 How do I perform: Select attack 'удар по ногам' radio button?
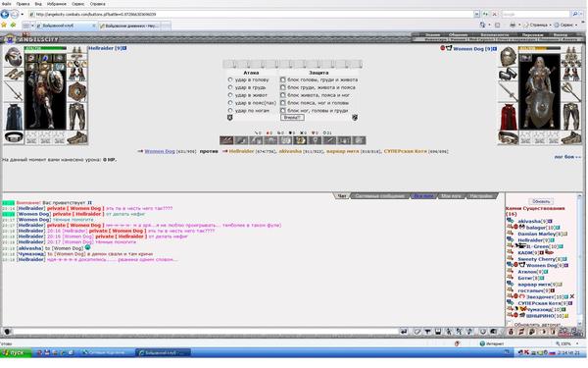coord(230,110)
